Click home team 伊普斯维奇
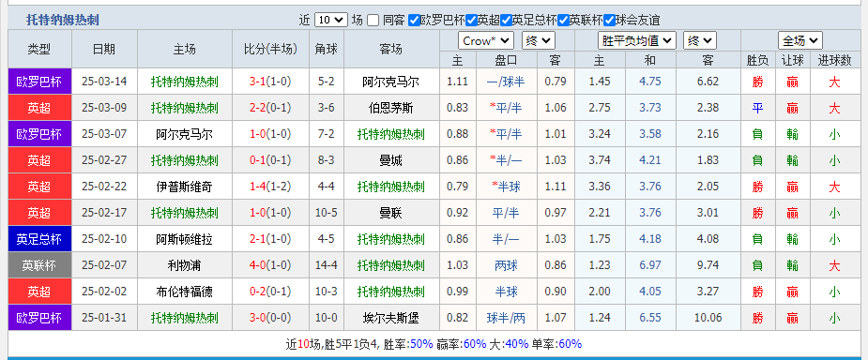 point(184,187)
